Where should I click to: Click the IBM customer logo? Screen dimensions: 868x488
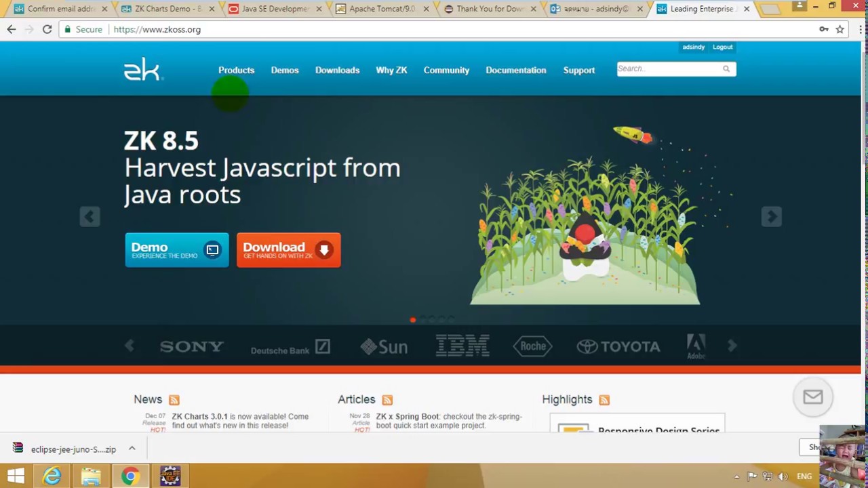[x=462, y=345]
